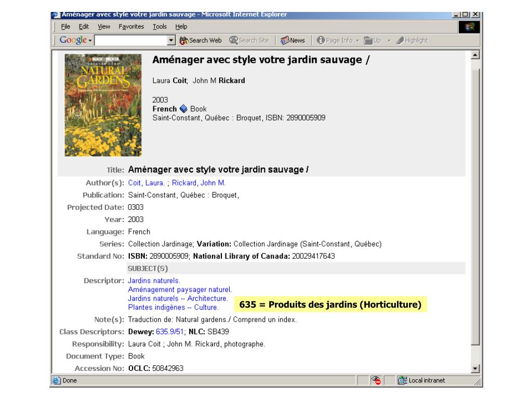The width and height of the screenshot is (532, 399).
Task: Click the Search Site toolbar button
Action: [249, 41]
